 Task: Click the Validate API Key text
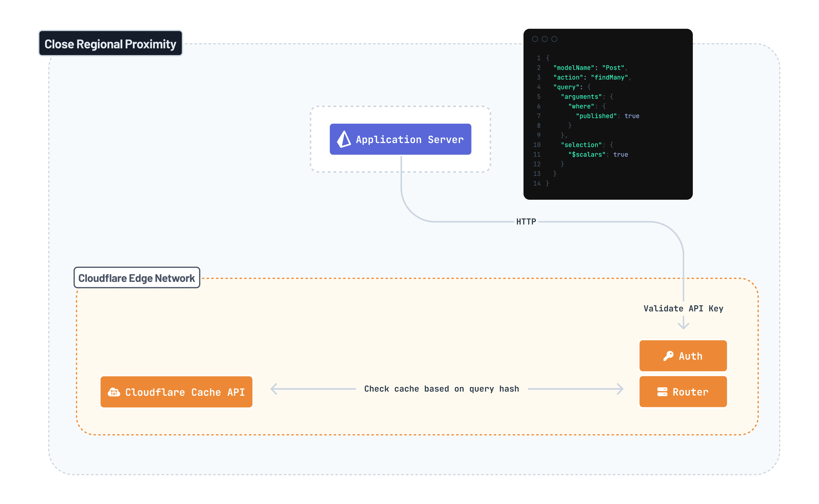683,308
